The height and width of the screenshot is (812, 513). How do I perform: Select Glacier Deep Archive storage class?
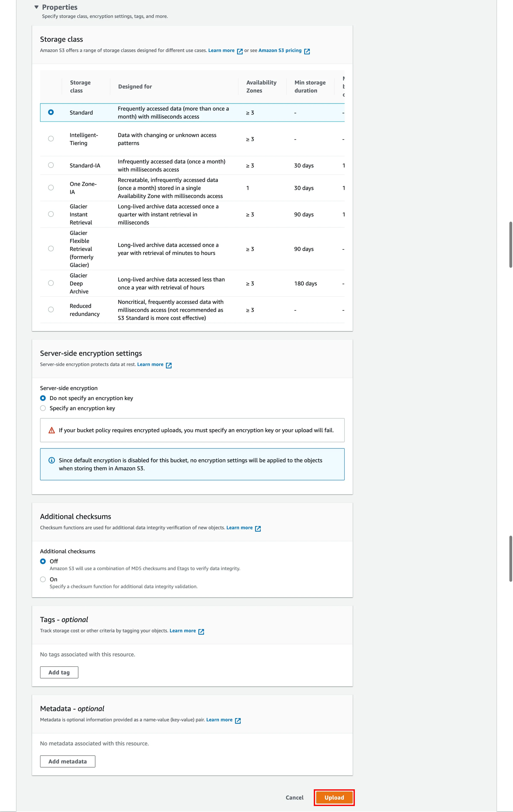[51, 283]
